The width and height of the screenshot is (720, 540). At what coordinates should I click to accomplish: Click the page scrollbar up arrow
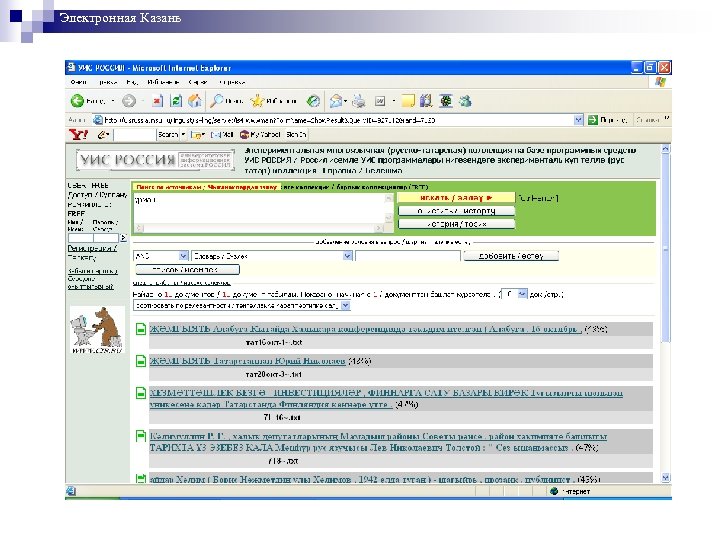[665, 149]
